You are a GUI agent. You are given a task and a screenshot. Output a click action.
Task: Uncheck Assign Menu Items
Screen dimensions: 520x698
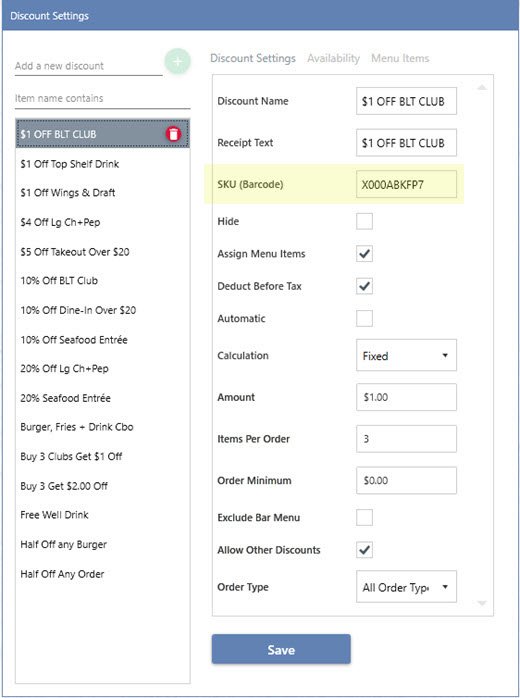[x=364, y=254]
